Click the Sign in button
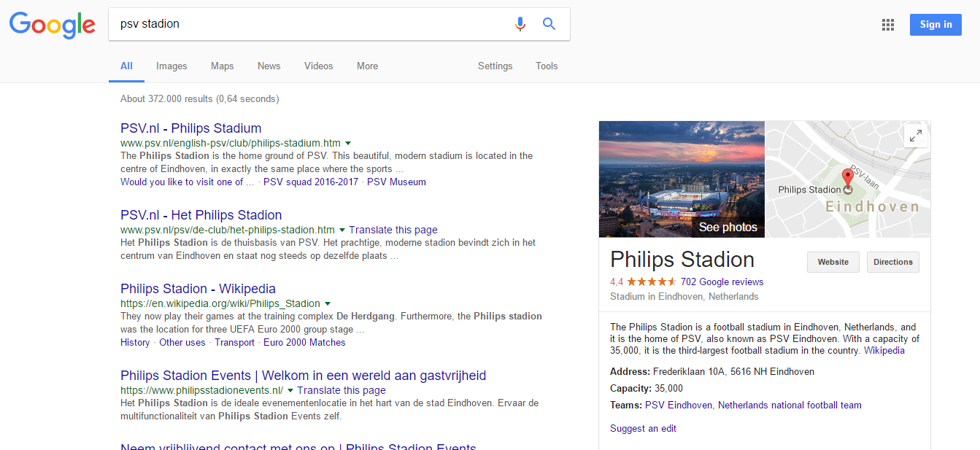 tap(935, 24)
